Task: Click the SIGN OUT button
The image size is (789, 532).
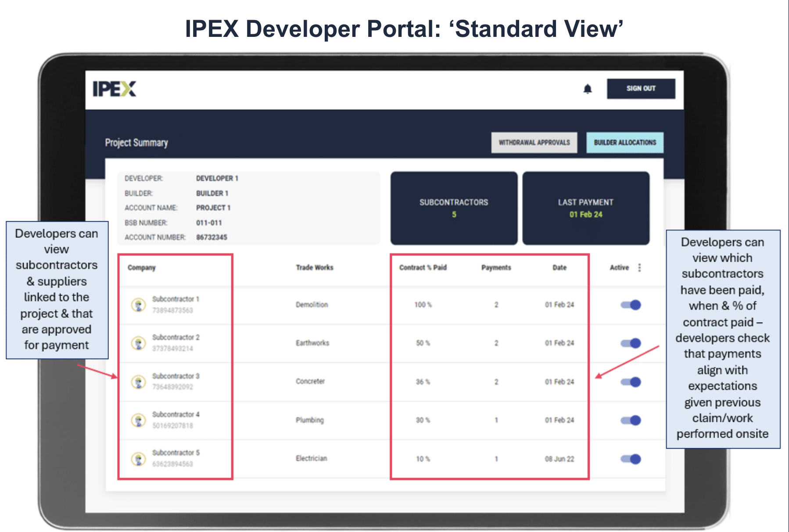Action: [641, 89]
